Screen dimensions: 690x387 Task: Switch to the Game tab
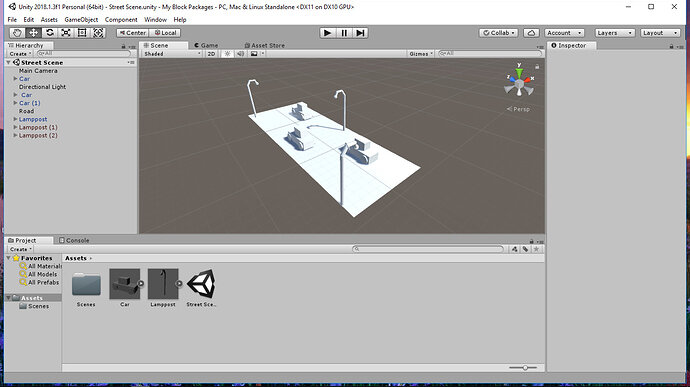click(x=206, y=45)
